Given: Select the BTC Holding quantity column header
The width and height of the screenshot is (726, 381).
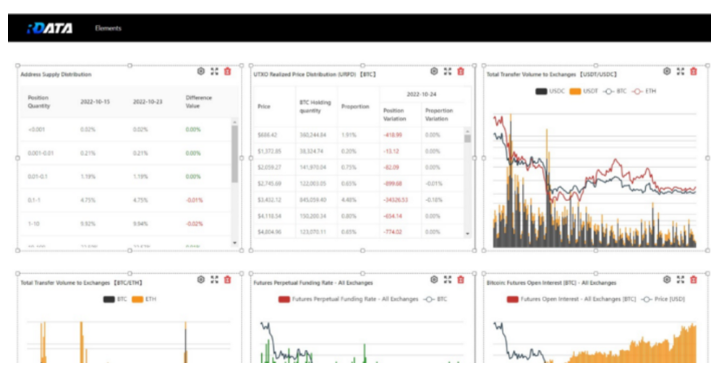Looking at the screenshot, I should coord(315,106).
